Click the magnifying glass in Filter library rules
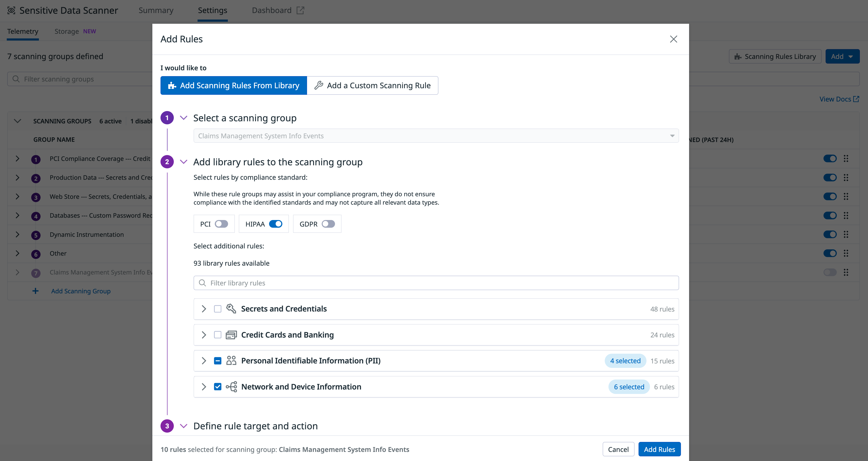Screen dimensions: 868x461 [202, 283]
